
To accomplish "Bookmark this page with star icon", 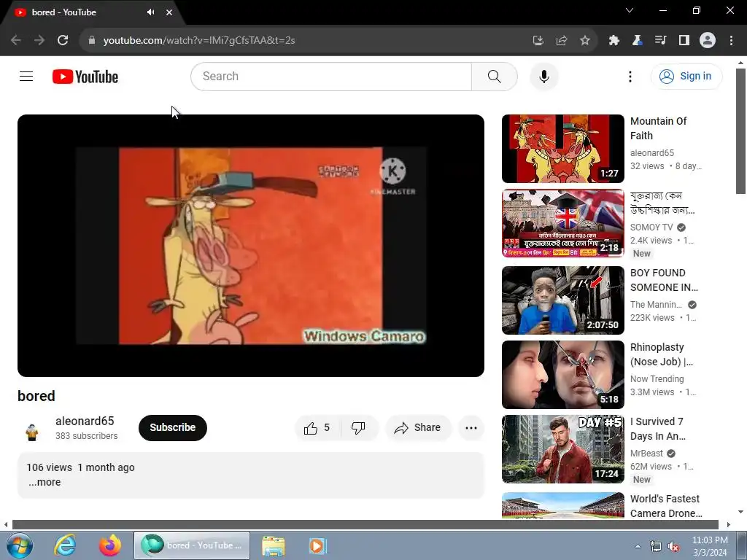I will pyautogui.click(x=585, y=40).
